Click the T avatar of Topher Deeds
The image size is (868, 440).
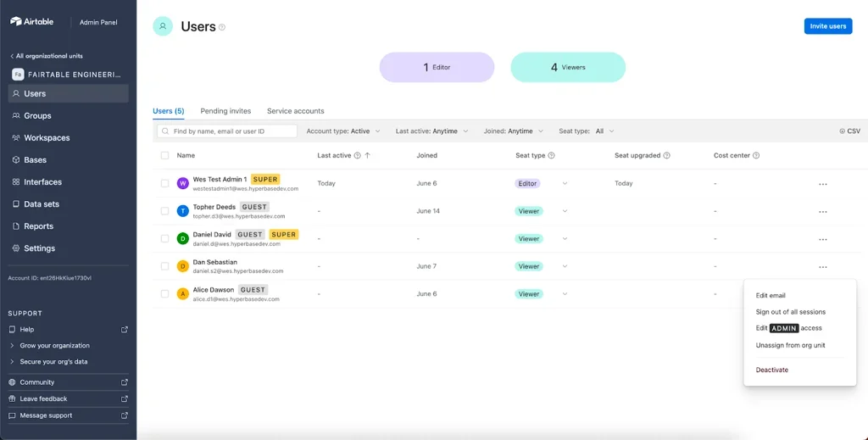coord(183,211)
